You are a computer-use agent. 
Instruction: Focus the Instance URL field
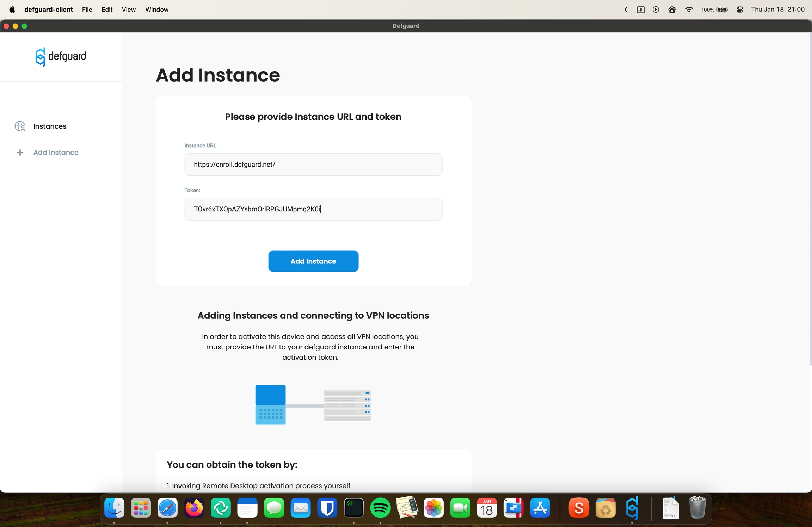tap(313, 165)
